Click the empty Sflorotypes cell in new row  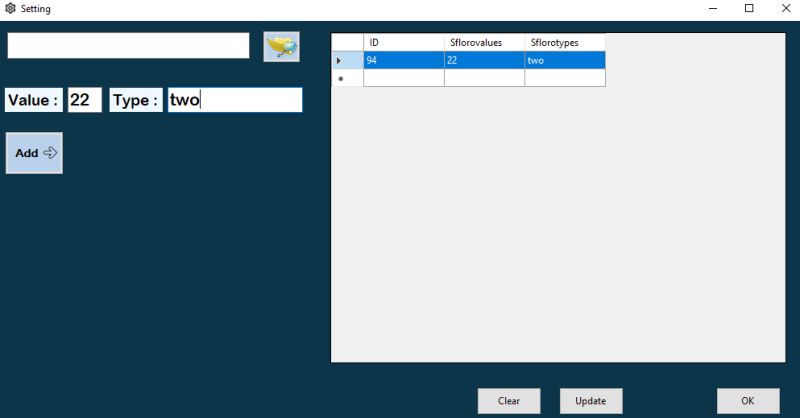(x=565, y=78)
